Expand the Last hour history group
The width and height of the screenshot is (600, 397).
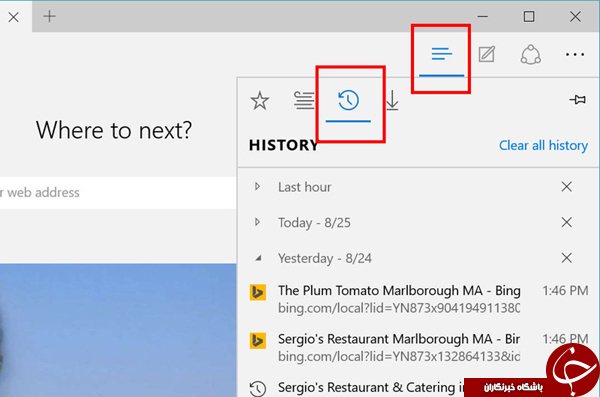258,186
